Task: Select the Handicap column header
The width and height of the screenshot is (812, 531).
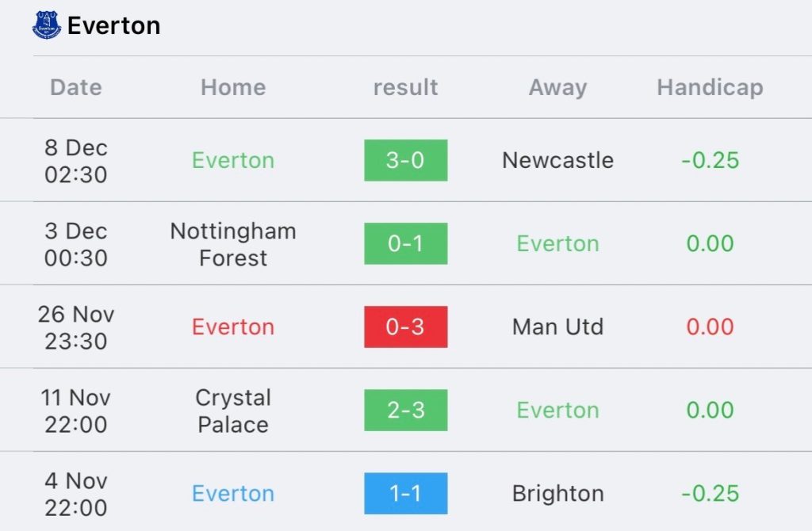Action: coord(710,87)
